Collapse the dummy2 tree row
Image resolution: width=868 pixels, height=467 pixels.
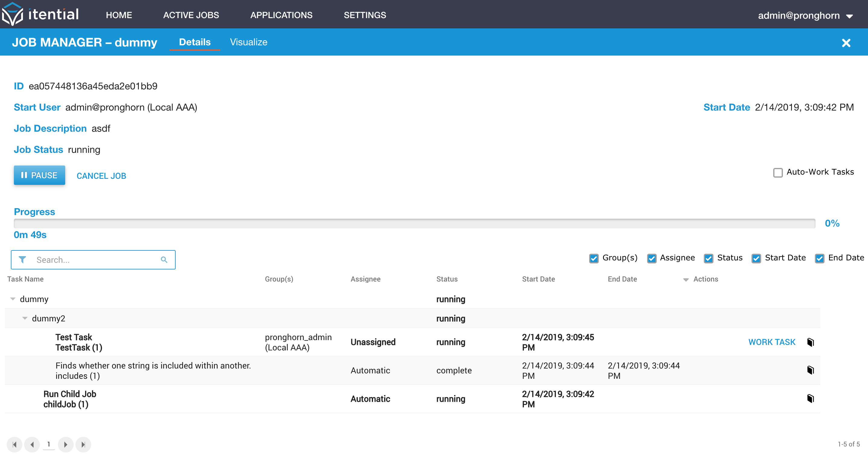pyautogui.click(x=25, y=318)
